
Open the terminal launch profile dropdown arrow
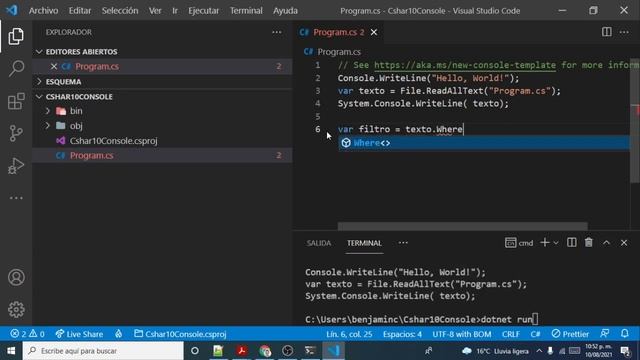(556, 243)
